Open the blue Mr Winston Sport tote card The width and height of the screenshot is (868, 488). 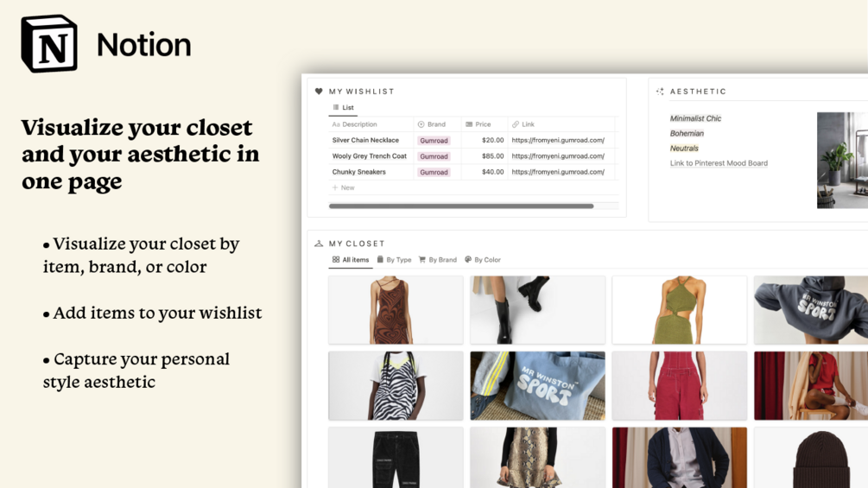[537, 385]
